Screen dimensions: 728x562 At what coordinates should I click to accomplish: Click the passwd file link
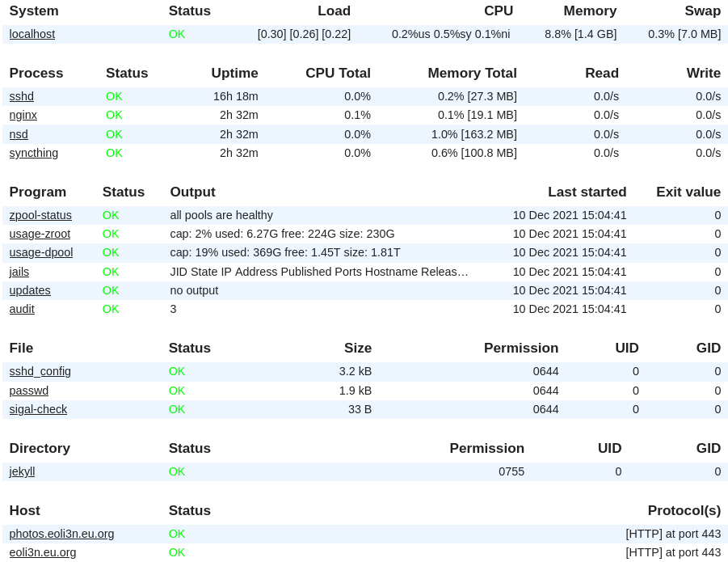29,391
